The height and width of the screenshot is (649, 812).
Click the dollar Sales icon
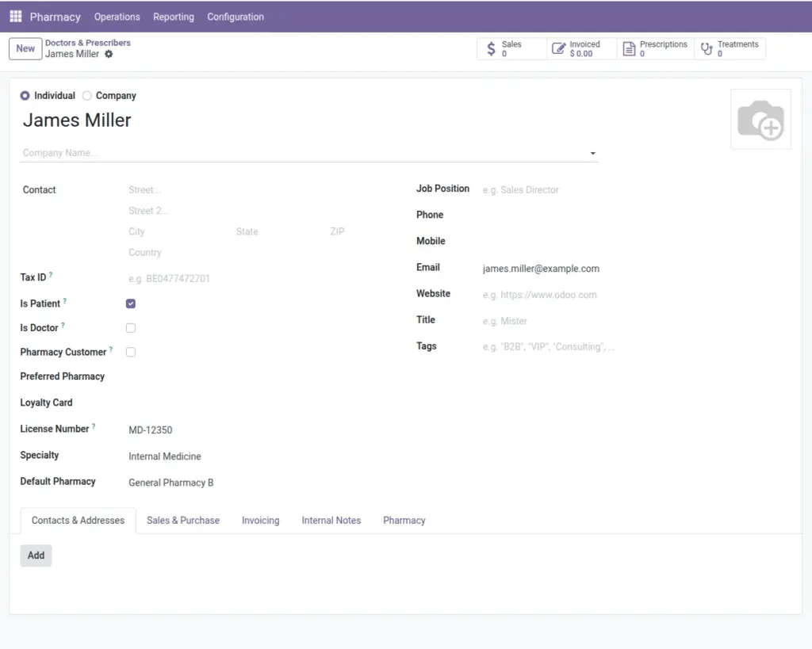coord(491,48)
